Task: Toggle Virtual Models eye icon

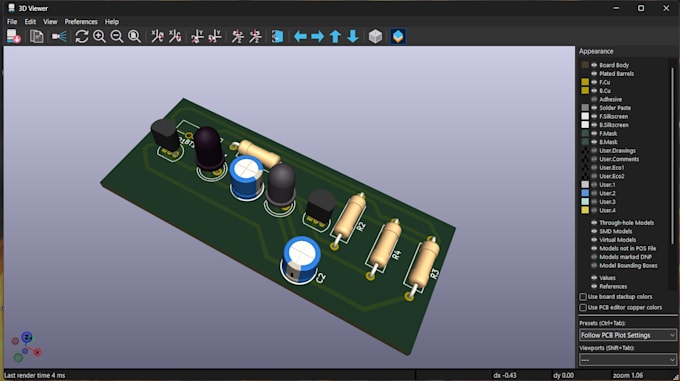Action: coord(594,240)
